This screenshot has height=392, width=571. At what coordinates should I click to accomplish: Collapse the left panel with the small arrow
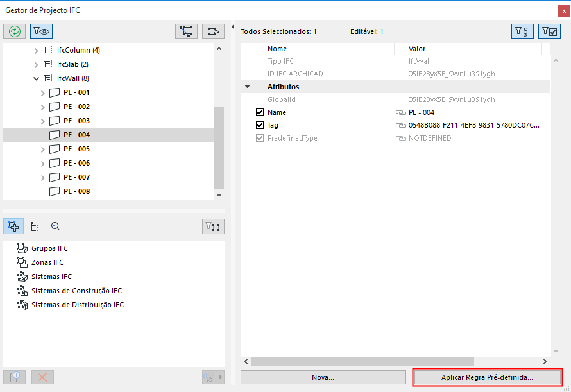(x=233, y=26)
